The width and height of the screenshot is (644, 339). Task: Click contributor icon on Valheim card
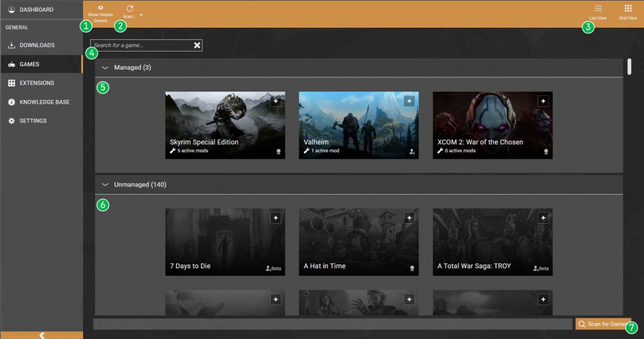412,151
